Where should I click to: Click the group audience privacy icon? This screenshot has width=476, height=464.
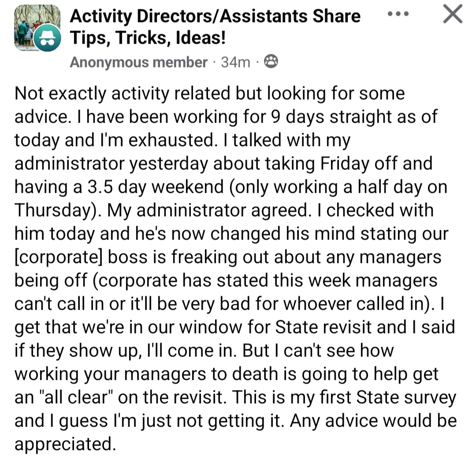click(x=271, y=62)
